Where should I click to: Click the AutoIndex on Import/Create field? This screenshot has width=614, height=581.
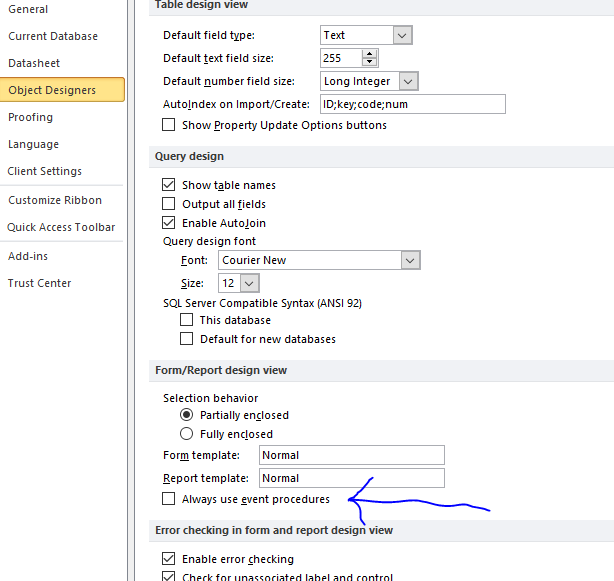(413, 104)
